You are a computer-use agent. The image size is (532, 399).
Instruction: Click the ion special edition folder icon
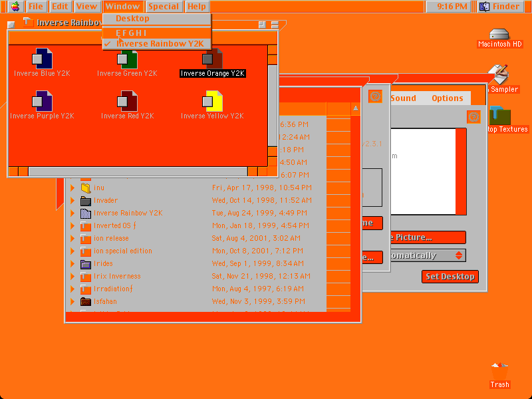pos(86,251)
